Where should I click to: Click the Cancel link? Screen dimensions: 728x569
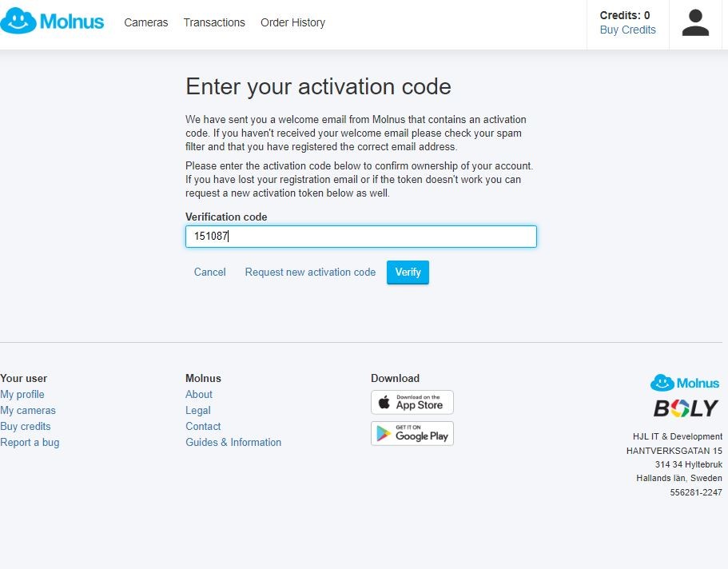pyautogui.click(x=210, y=273)
